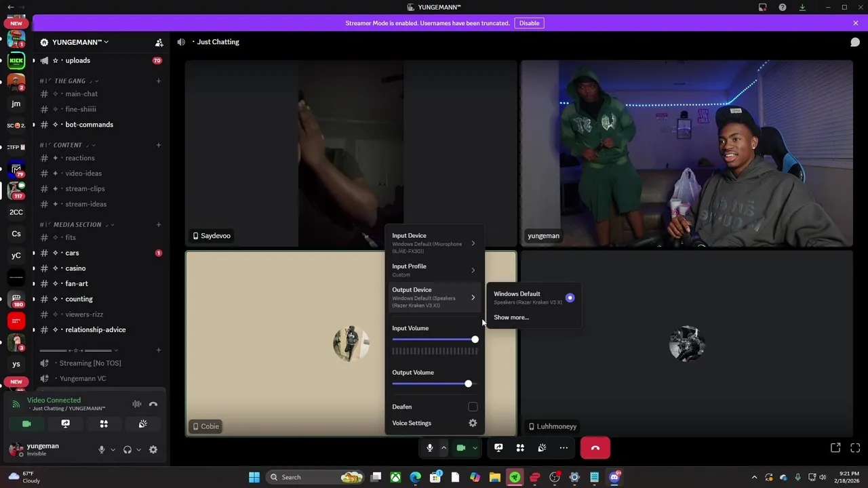868x488 pixels.
Task: Open Discord from Windows taskbar
Action: (x=614, y=477)
